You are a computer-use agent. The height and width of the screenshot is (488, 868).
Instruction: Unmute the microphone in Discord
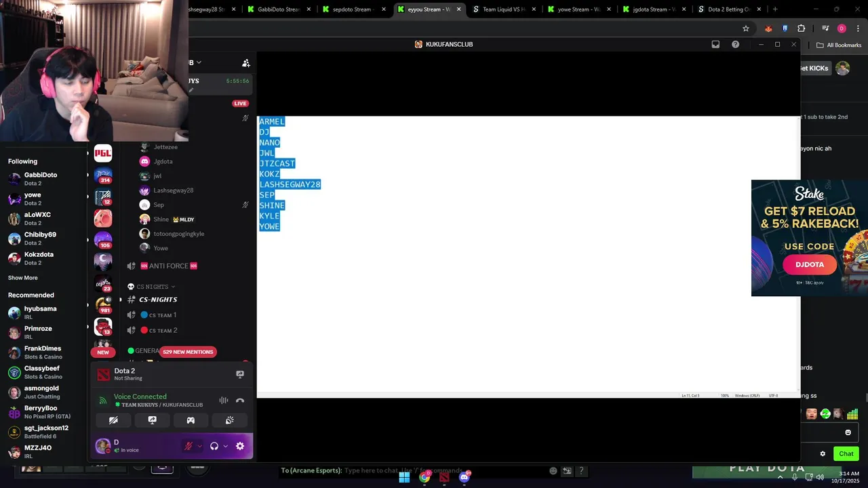189,446
